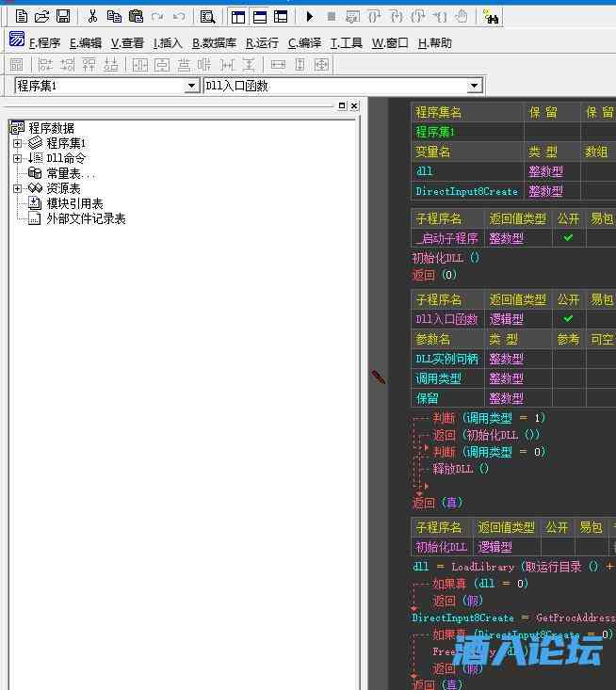Click the Stop square icon

332,17
